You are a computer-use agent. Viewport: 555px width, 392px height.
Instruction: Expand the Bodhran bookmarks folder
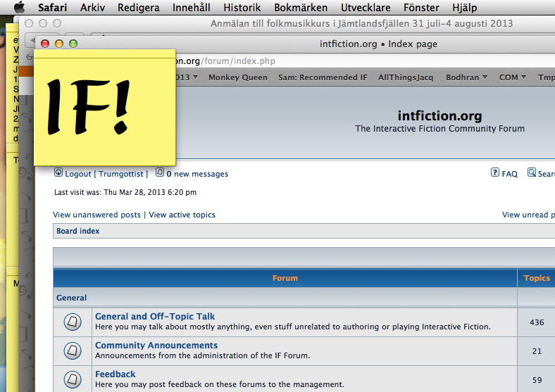(466, 77)
